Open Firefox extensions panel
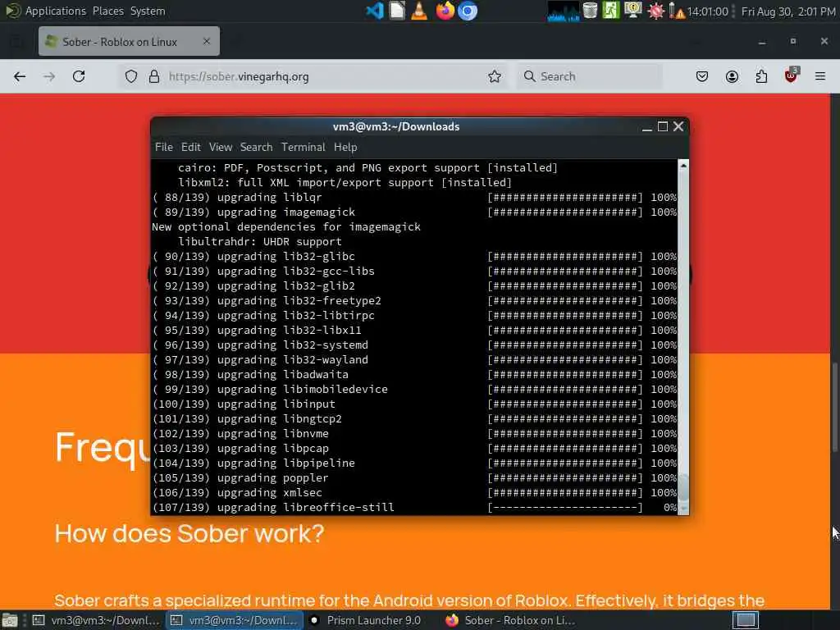Screen dimensions: 840x630 click(761, 76)
